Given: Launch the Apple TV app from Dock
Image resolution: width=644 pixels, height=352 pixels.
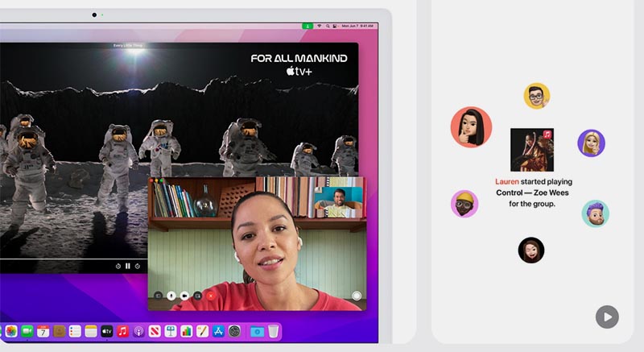Looking at the screenshot, I should coord(107,331).
